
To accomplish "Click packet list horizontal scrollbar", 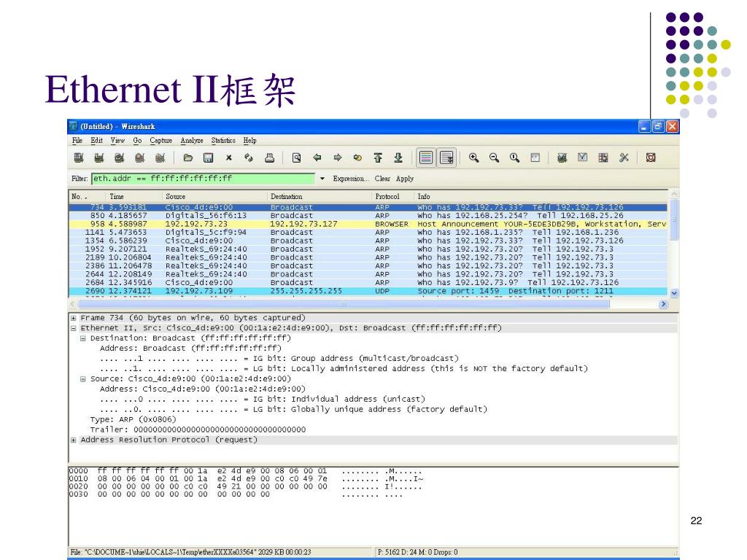I will 344,304.
